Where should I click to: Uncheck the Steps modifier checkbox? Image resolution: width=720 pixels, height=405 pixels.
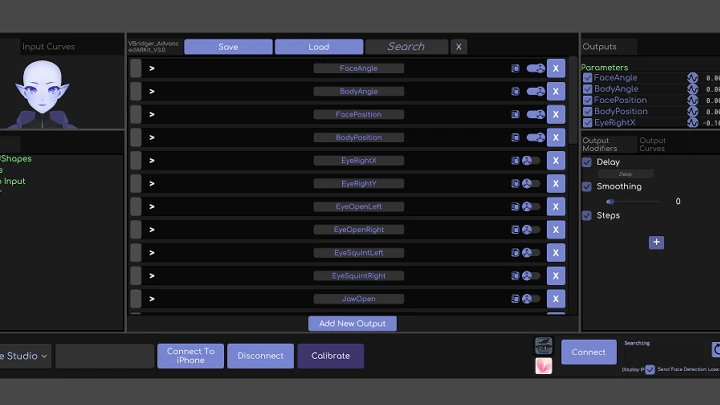pos(587,215)
